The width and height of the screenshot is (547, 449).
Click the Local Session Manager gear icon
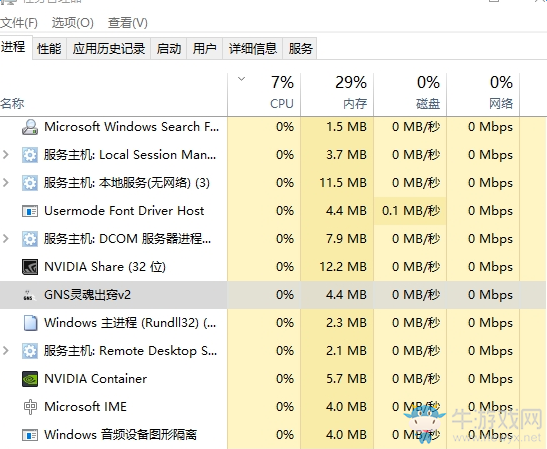[30, 155]
